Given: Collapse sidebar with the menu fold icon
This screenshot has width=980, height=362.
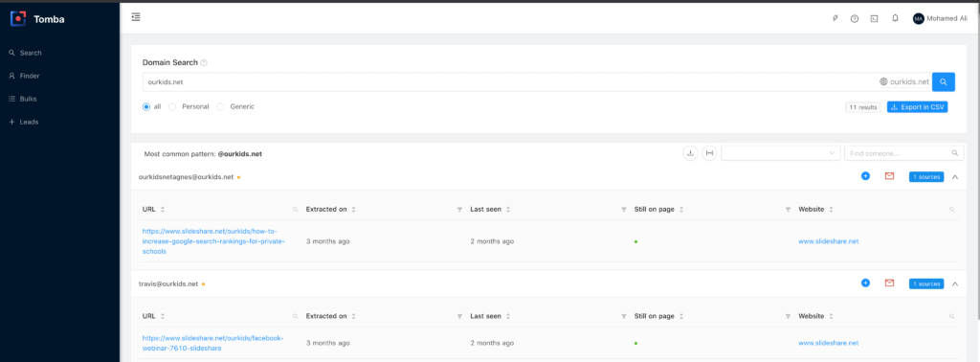Looking at the screenshot, I should tap(136, 17).
